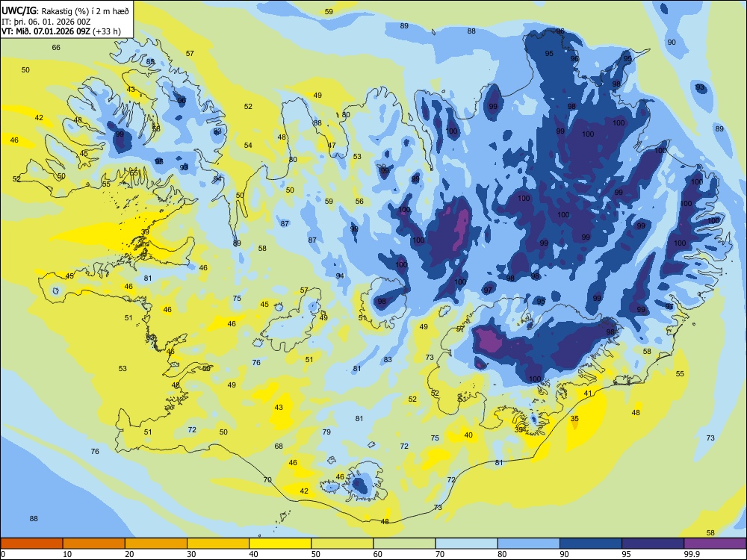The height and width of the screenshot is (560, 747).
Task: Click the medium blue 80–90 legend swatch
Action: pyautogui.click(x=529, y=544)
